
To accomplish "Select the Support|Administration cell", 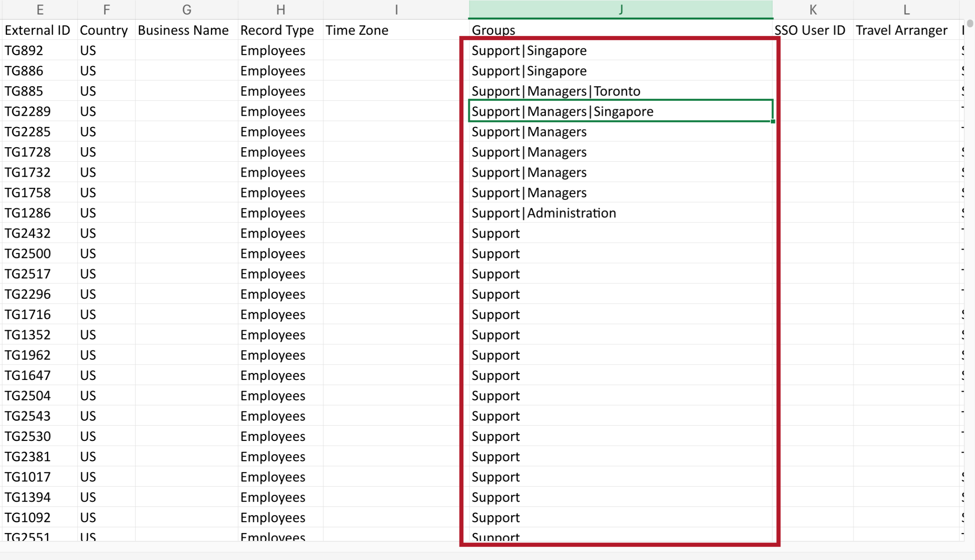I will pyautogui.click(x=544, y=213).
